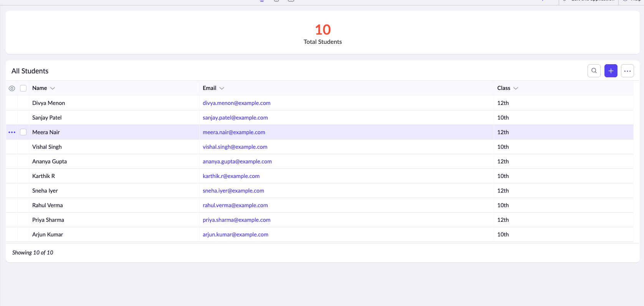Click the 12th class cell for Sneha Iyer
644x306 pixels.
tap(563, 191)
